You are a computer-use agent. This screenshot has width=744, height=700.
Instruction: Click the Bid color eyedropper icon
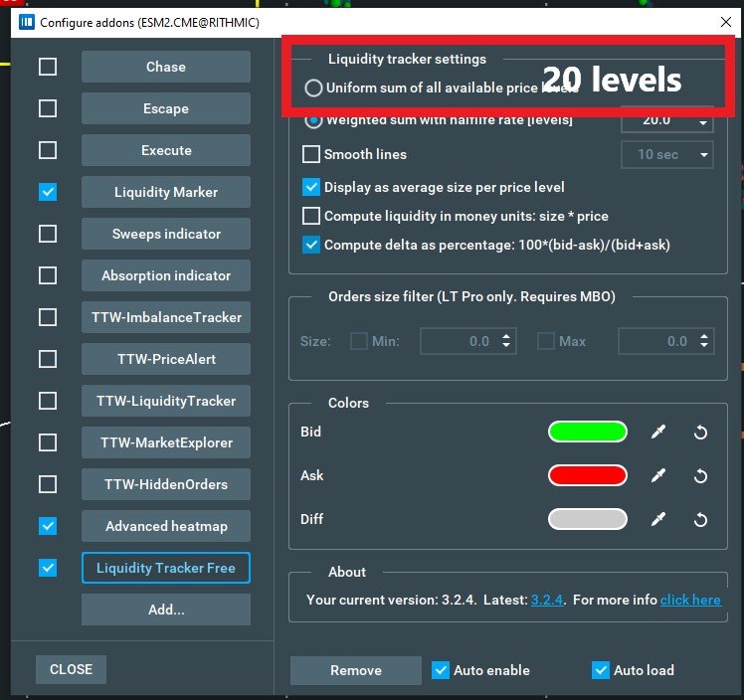tap(657, 433)
